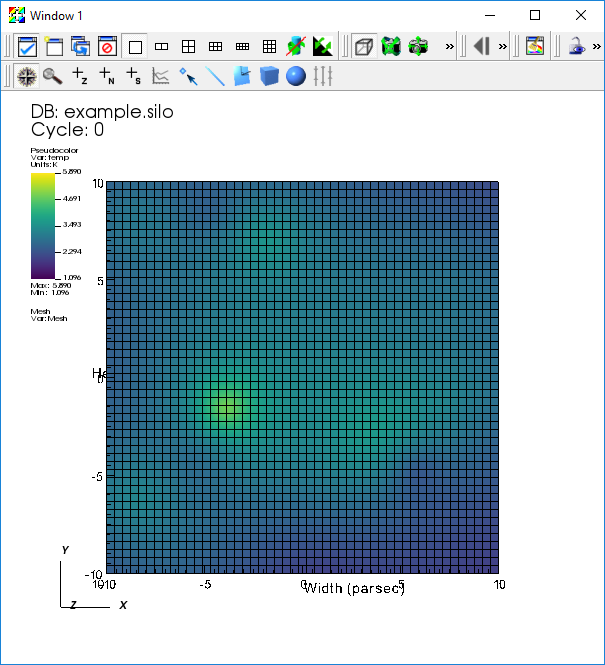This screenshot has height=665, width=605.
Task: Click the 'Width (parsec)' axis label
Action: click(354, 589)
